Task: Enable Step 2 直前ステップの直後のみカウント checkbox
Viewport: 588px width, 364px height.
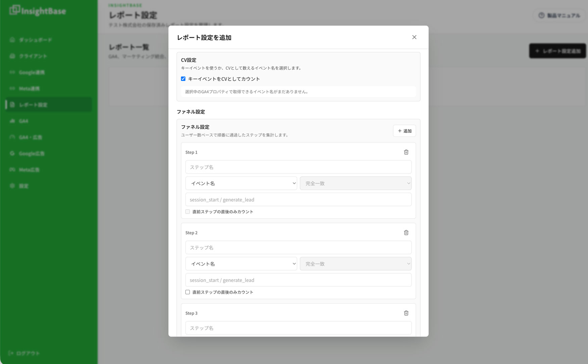Action: point(188,292)
